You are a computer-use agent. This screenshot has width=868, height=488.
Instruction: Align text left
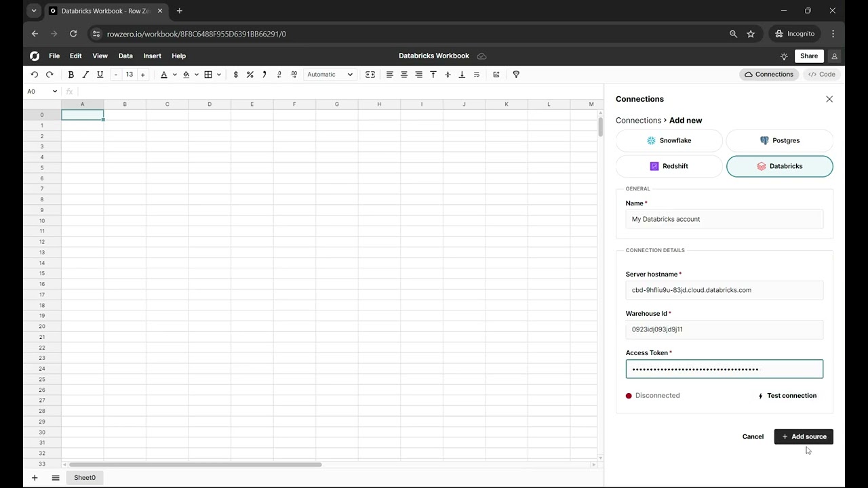390,75
